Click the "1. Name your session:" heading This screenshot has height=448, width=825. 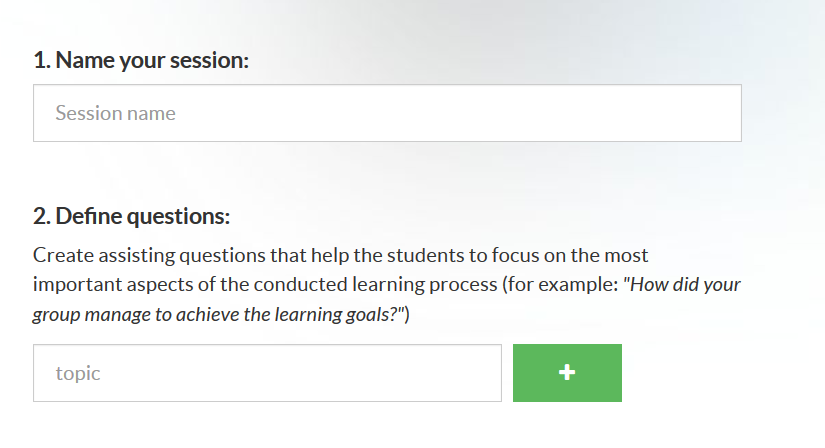(140, 60)
